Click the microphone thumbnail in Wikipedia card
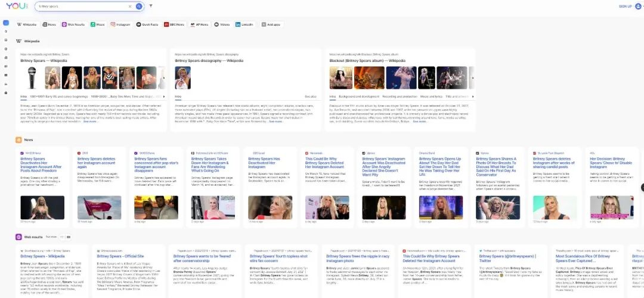Image resolution: width=644 pixels, height=298 pixels. click(x=32, y=78)
